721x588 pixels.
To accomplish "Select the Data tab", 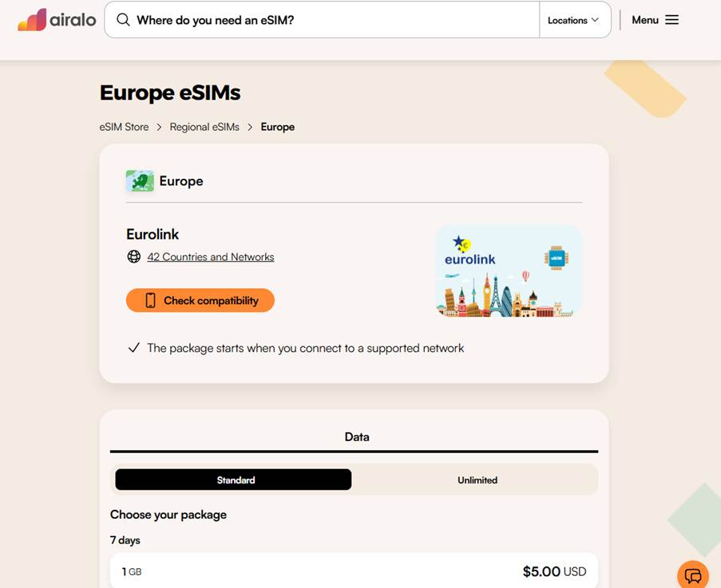I will tap(356, 437).
